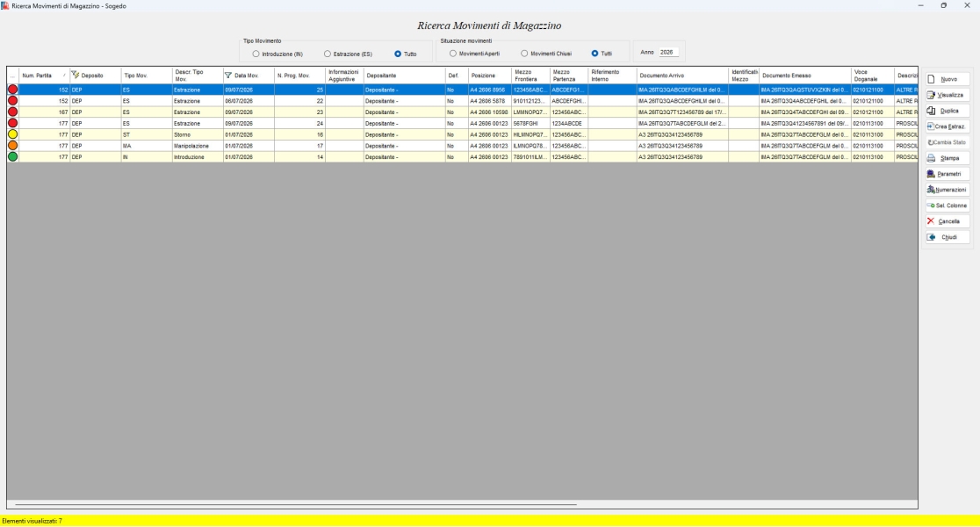The height and width of the screenshot is (527, 980).
Task: Click green status circle of Introduzione row
Action: tap(12, 157)
